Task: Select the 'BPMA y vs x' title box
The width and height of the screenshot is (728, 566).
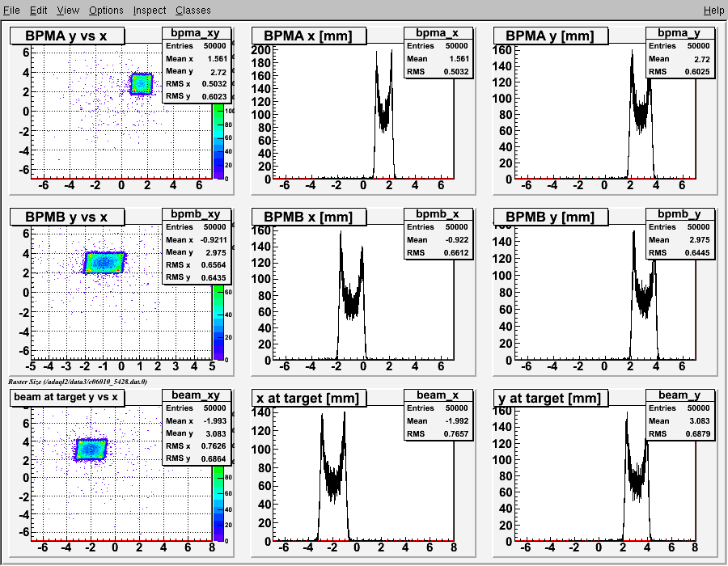Action: (x=67, y=36)
